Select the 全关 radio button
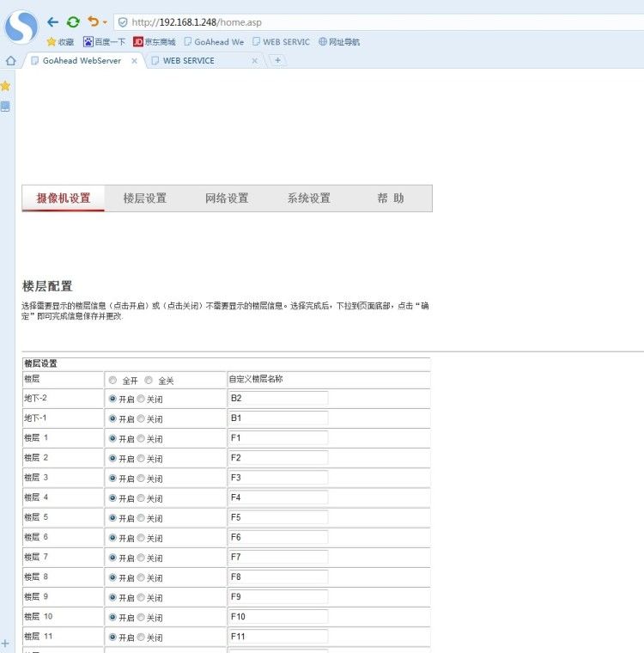The image size is (644, 653). click(x=149, y=381)
